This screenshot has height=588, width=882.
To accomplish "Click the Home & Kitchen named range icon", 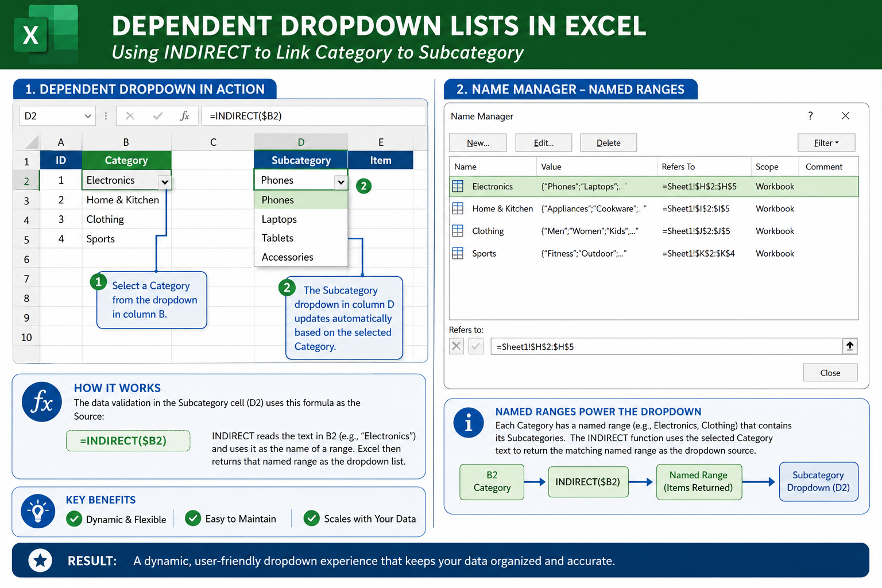I will pyautogui.click(x=458, y=208).
